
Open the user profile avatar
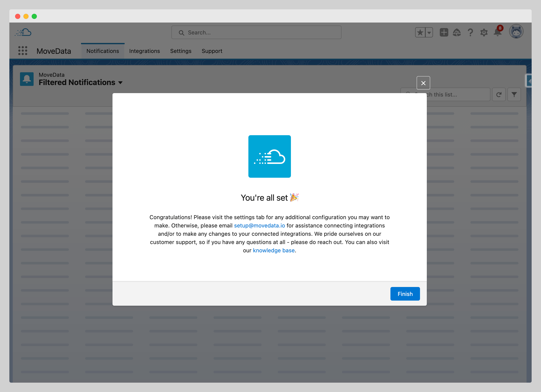pyautogui.click(x=516, y=32)
